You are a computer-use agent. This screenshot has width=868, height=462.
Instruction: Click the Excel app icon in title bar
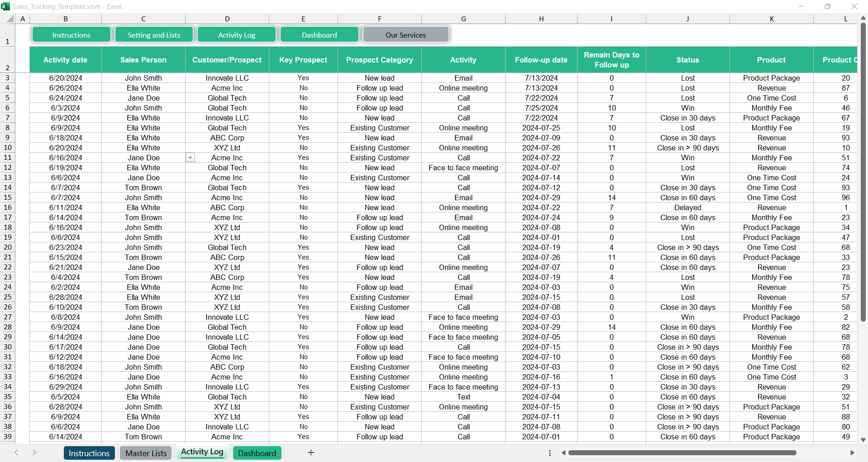5,6
